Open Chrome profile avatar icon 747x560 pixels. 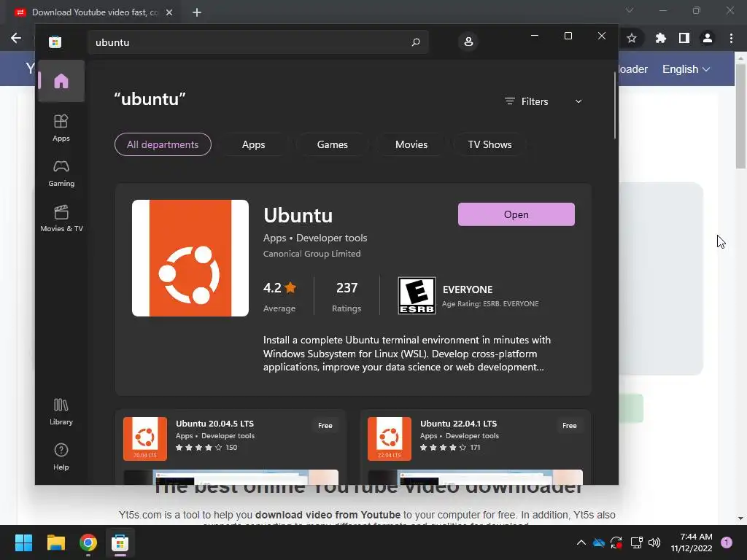(x=708, y=38)
